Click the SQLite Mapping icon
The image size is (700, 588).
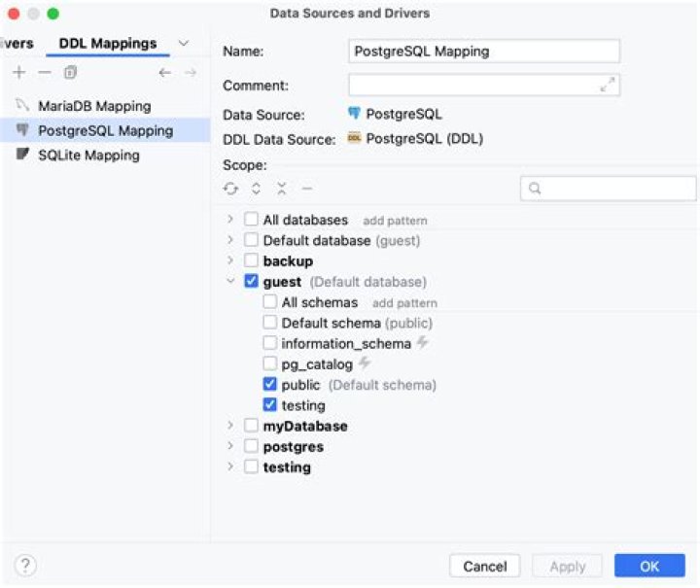coord(22,154)
